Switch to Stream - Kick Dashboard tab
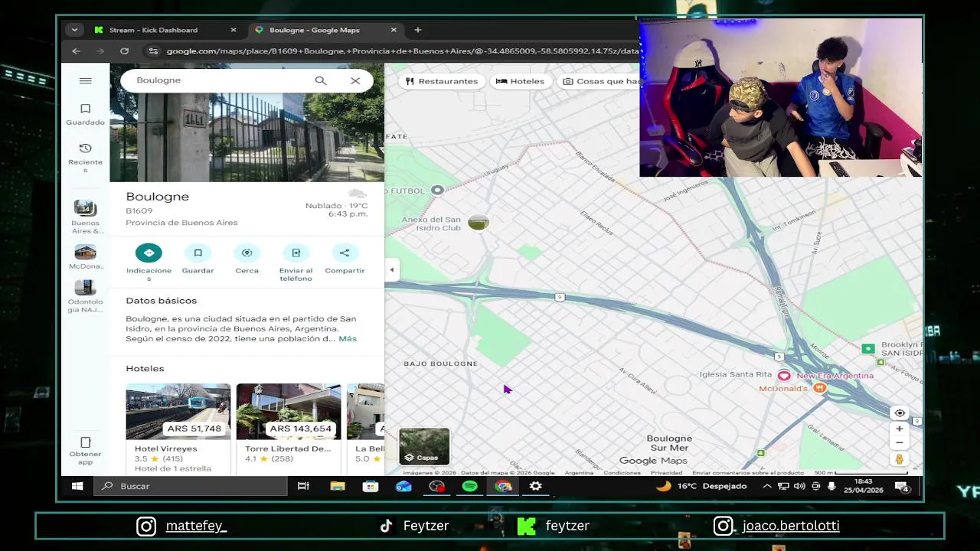 (x=153, y=30)
